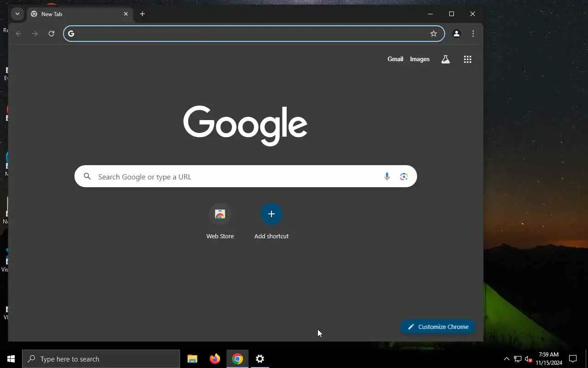Open the notification center icon
Screen dimensions: 588x368
pyautogui.click(x=573, y=359)
